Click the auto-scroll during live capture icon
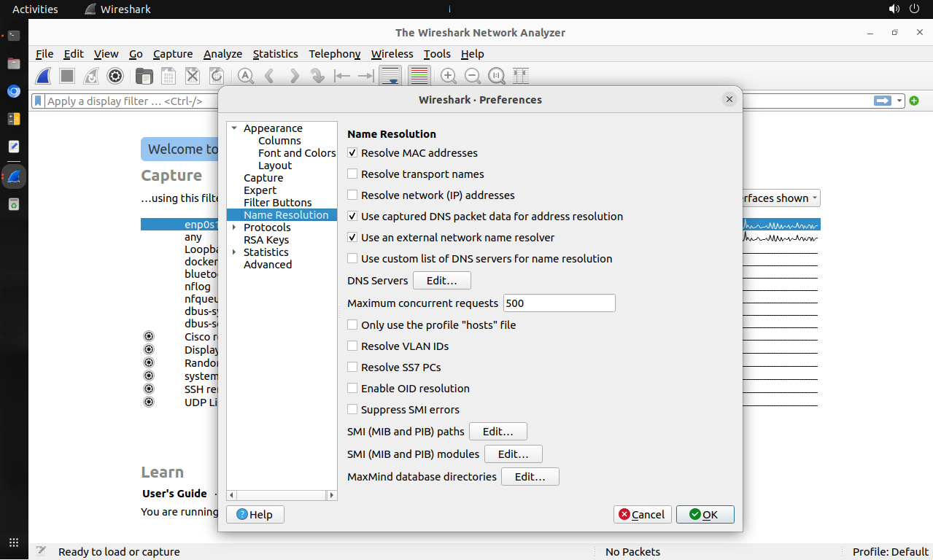This screenshot has height=560, width=933. (390, 76)
